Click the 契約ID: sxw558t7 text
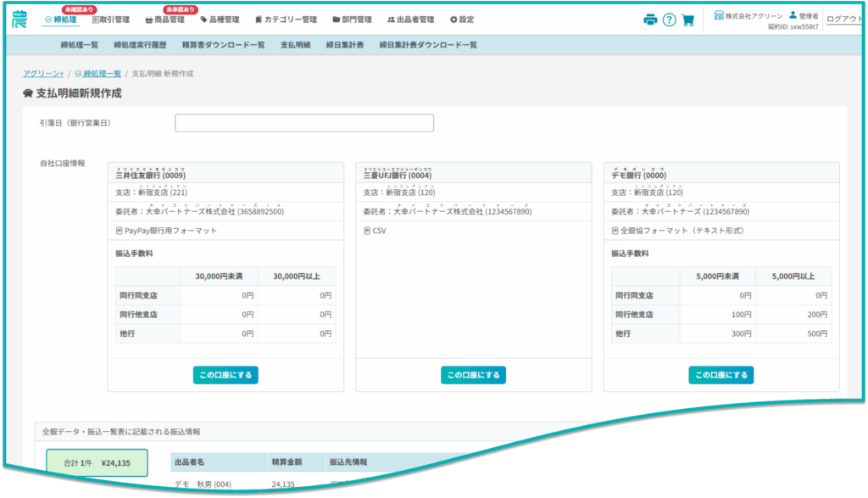 point(793,26)
